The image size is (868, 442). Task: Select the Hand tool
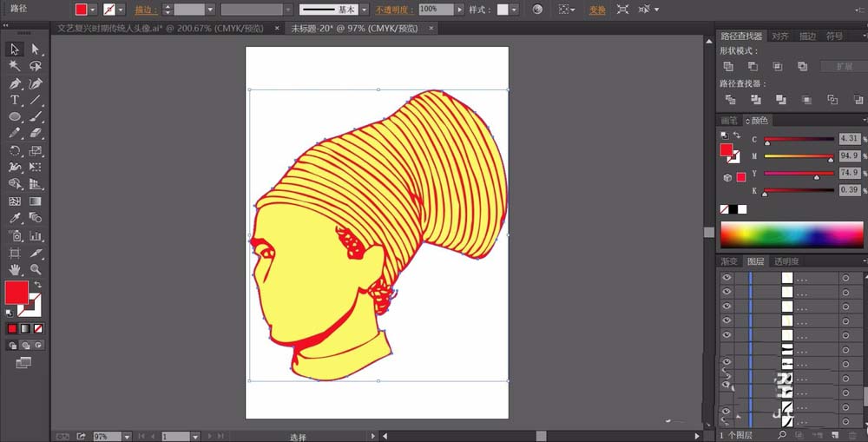15,270
